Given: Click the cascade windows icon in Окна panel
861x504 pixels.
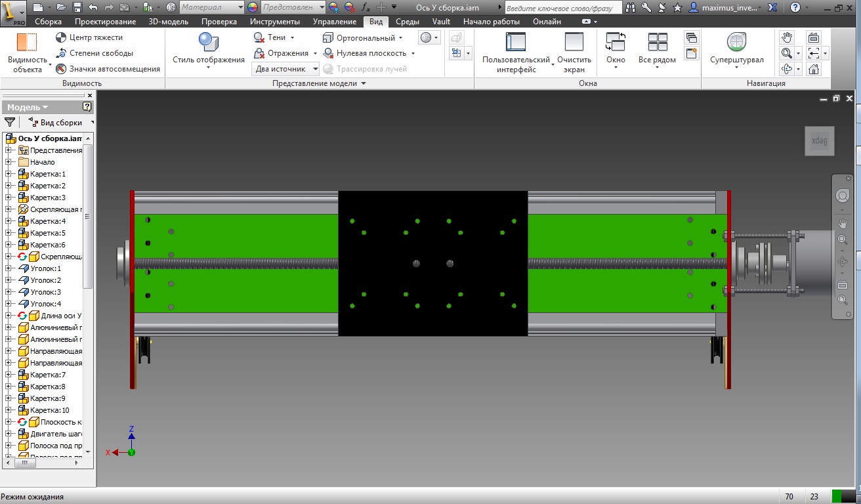Looking at the screenshot, I should 691,37.
